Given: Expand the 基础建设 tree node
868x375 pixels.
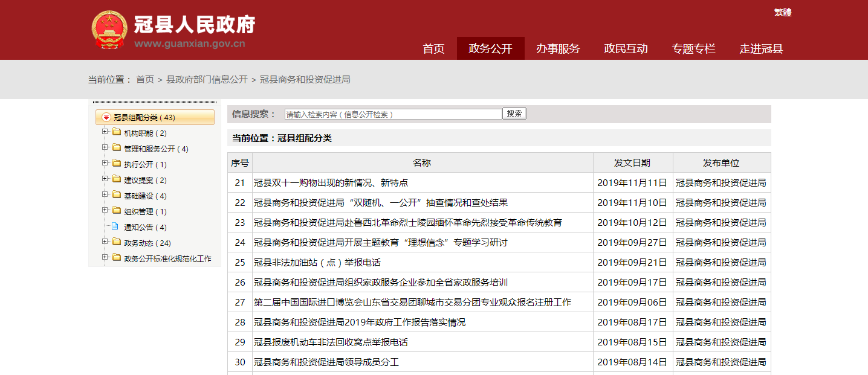Looking at the screenshot, I should [x=105, y=195].
